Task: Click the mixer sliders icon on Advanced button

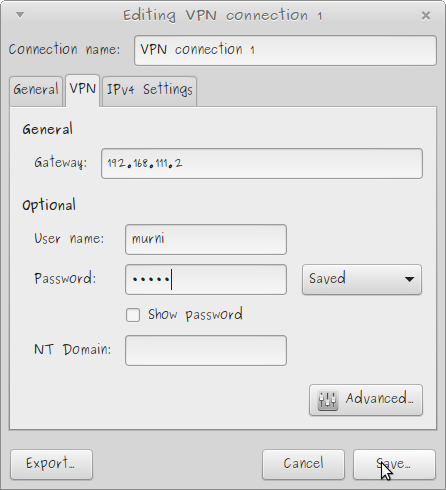Action: [328, 400]
